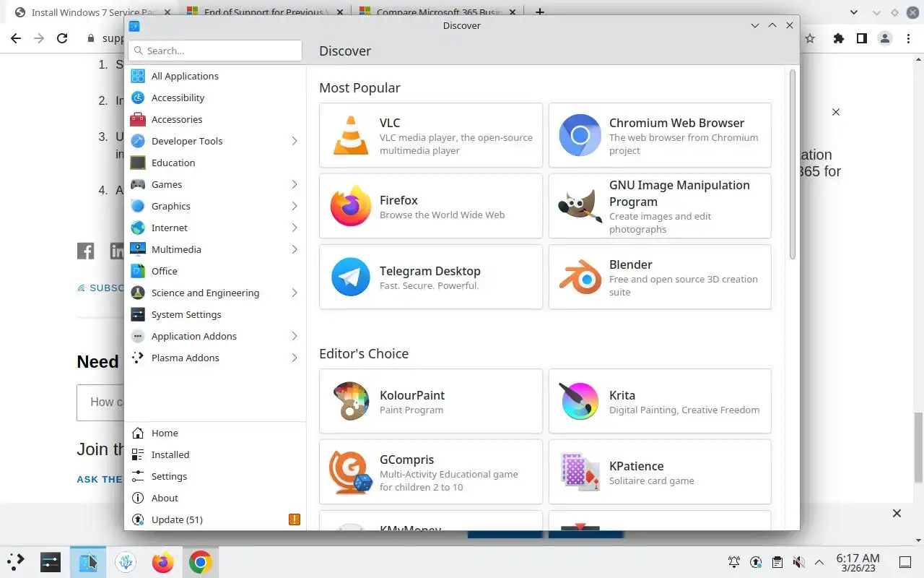Click the orange update warning badge
The image size is (924, 578).
tap(294, 519)
